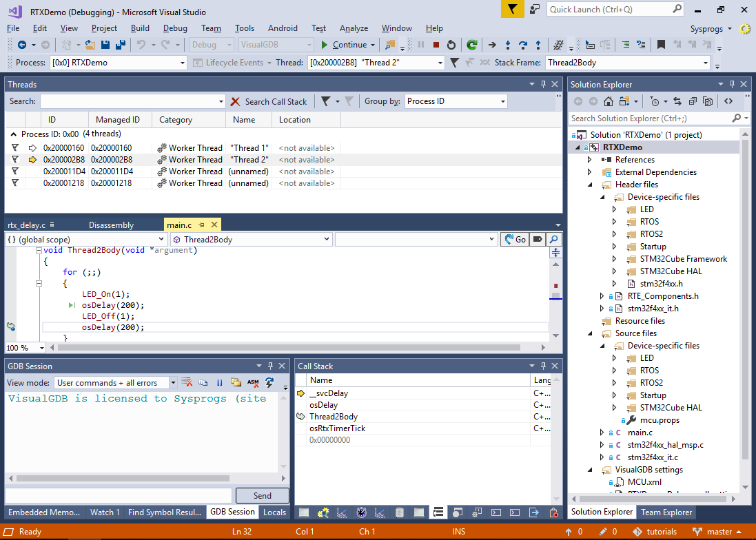This screenshot has height=540, width=756.
Task: Switch to the rtx_delay.c tab
Action: pyautogui.click(x=26, y=225)
